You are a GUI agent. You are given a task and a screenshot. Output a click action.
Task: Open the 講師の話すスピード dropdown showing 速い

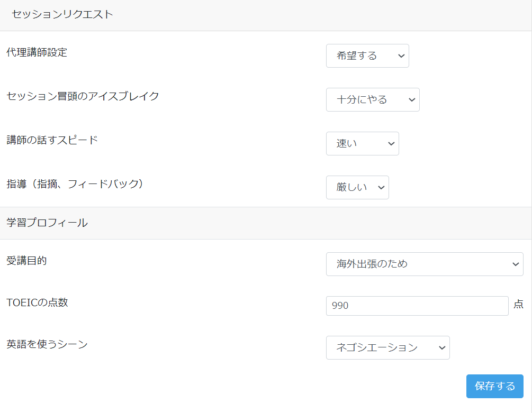(362, 143)
